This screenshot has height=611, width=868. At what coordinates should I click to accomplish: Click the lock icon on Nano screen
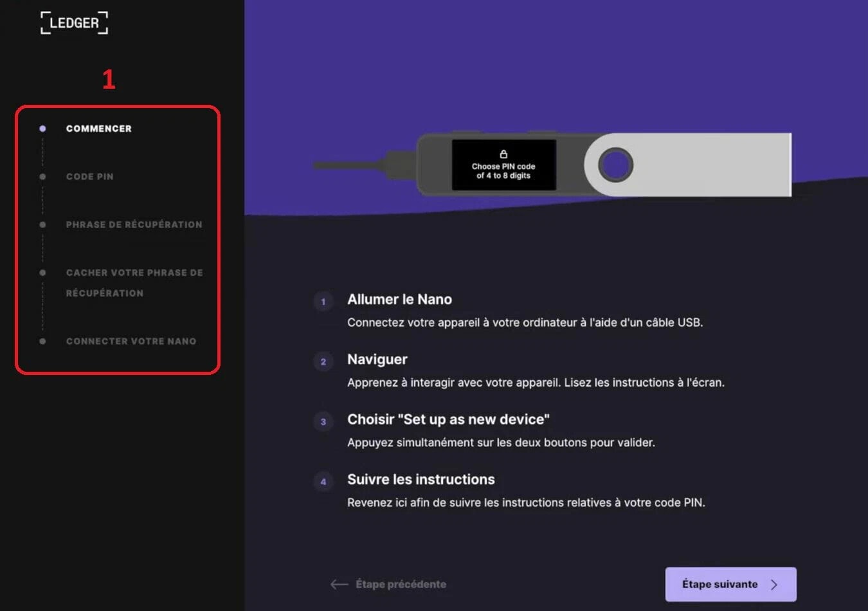tap(503, 154)
